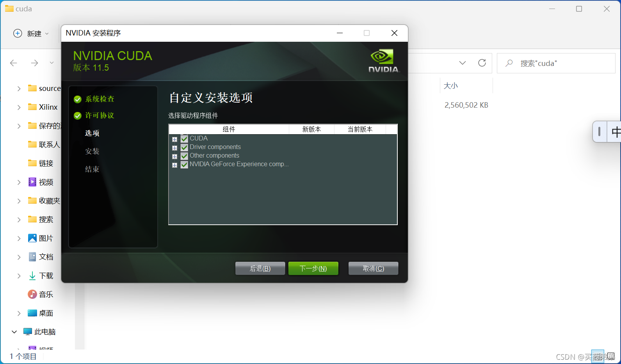Expand the 视频 folder chevron
The height and width of the screenshot is (364, 621).
pos(19,182)
